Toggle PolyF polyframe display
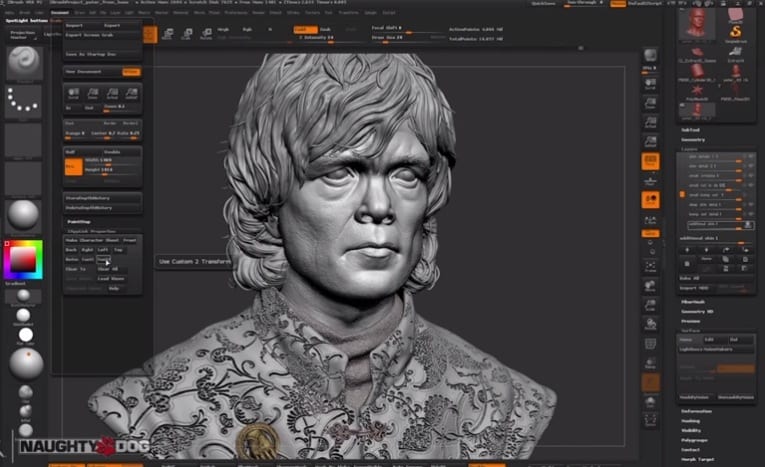This screenshot has height=467, width=765. pyautogui.click(x=650, y=344)
